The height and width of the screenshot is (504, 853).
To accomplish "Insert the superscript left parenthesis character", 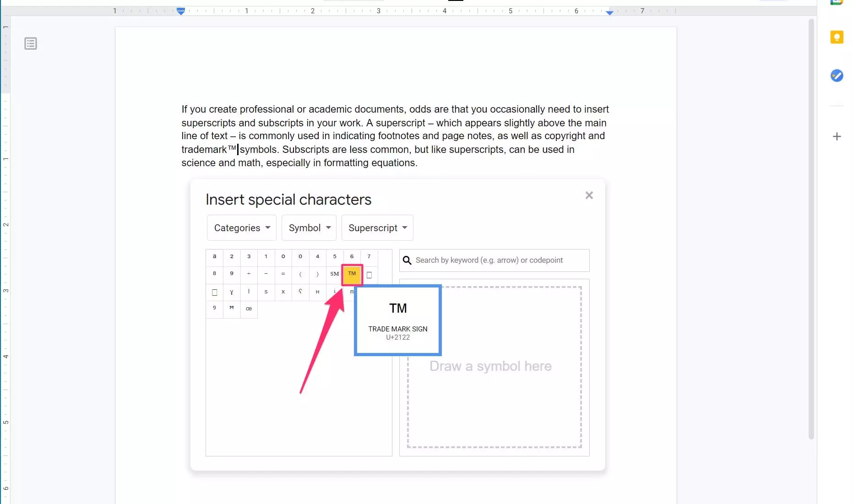I will click(x=300, y=274).
